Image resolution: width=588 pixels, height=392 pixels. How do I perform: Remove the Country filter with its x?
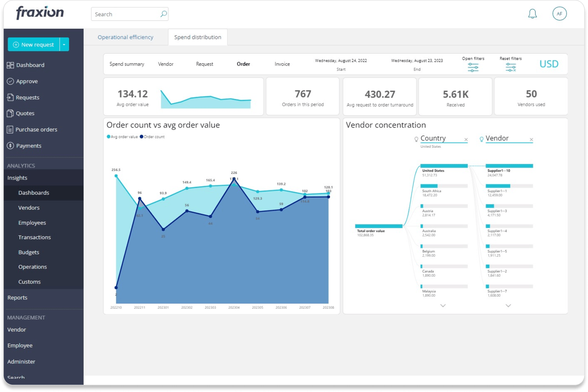(x=466, y=139)
